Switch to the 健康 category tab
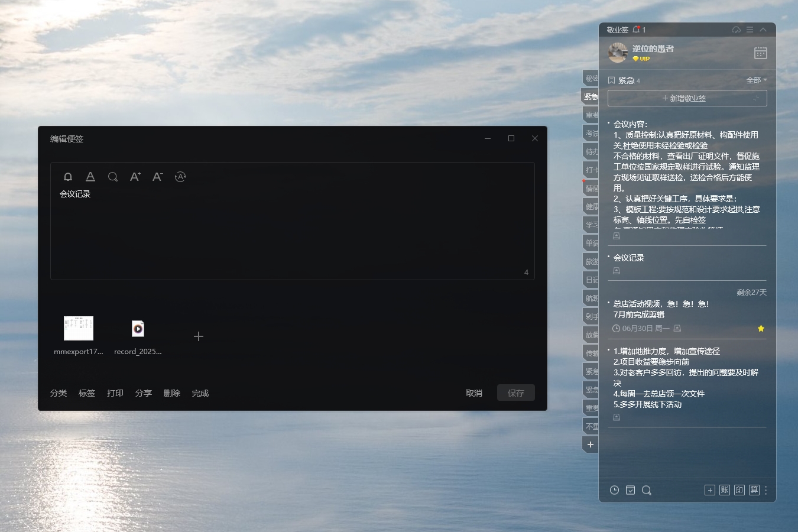This screenshot has width=798, height=532. pos(591,206)
